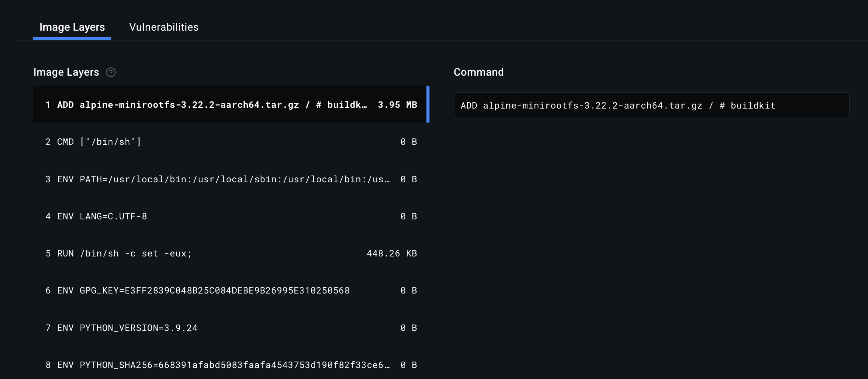Click the full ADD buildkit command box
The height and width of the screenshot is (379, 868).
(x=652, y=105)
